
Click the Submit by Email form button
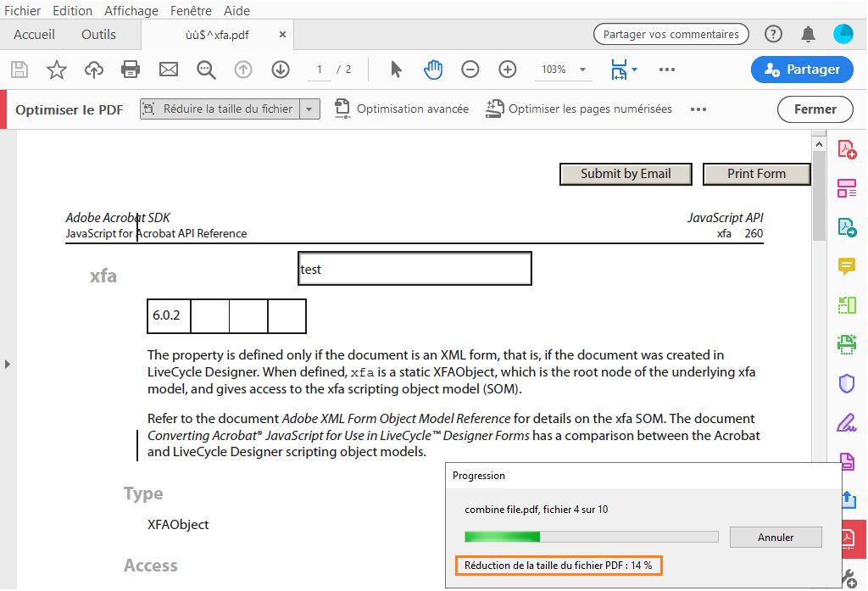tap(626, 174)
